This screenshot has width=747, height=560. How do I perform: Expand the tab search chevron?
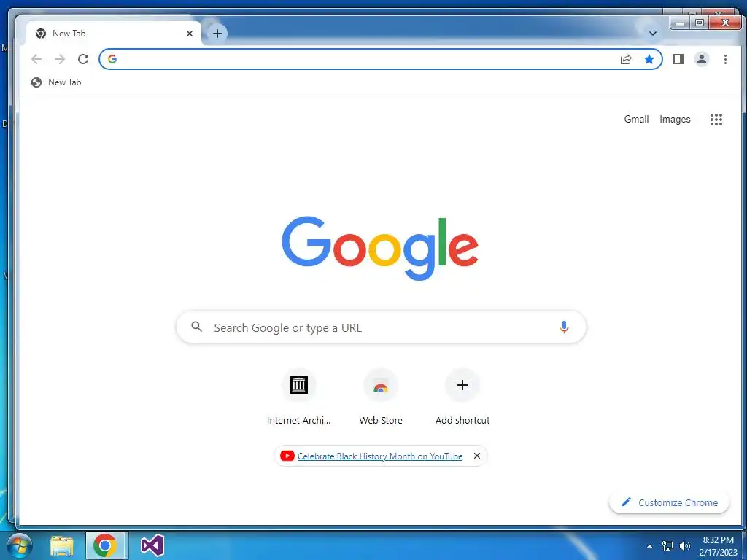[x=653, y=34]
